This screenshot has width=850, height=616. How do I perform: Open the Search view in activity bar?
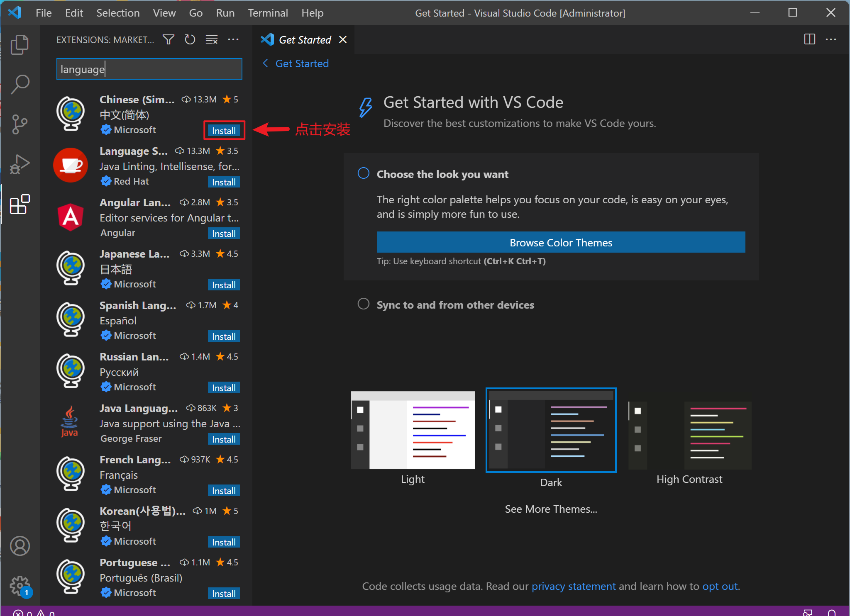pyautogui.click(x=20, y=84)
